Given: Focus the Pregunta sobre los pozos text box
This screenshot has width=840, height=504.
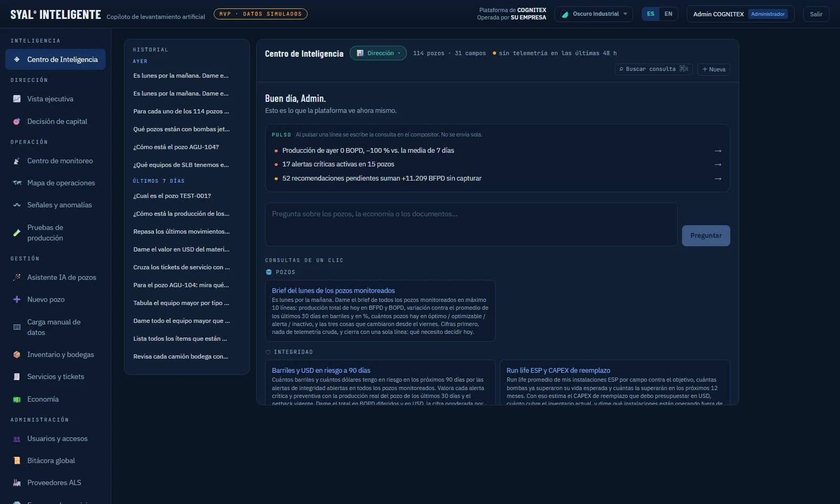Looking at the screenshot, I should (471, 224).
